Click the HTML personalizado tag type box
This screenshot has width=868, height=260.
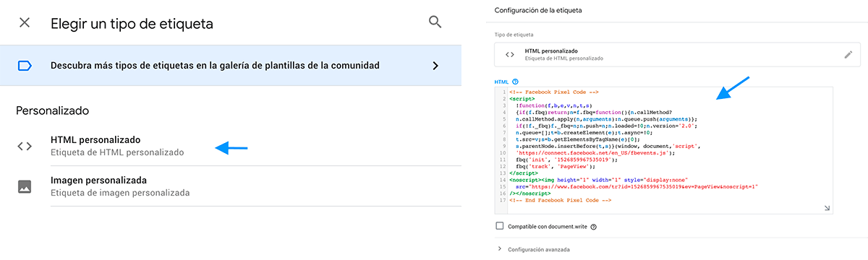(678, 54)
